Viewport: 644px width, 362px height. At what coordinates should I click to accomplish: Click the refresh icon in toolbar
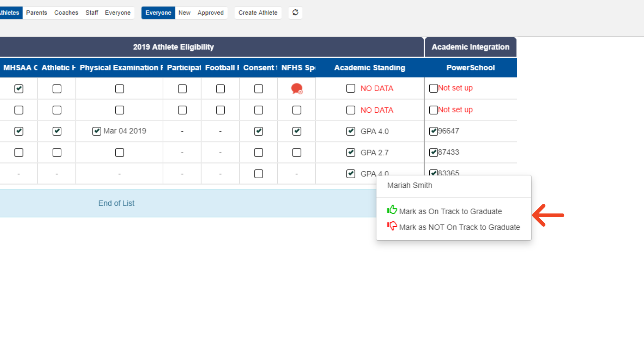tap(295, 12)
